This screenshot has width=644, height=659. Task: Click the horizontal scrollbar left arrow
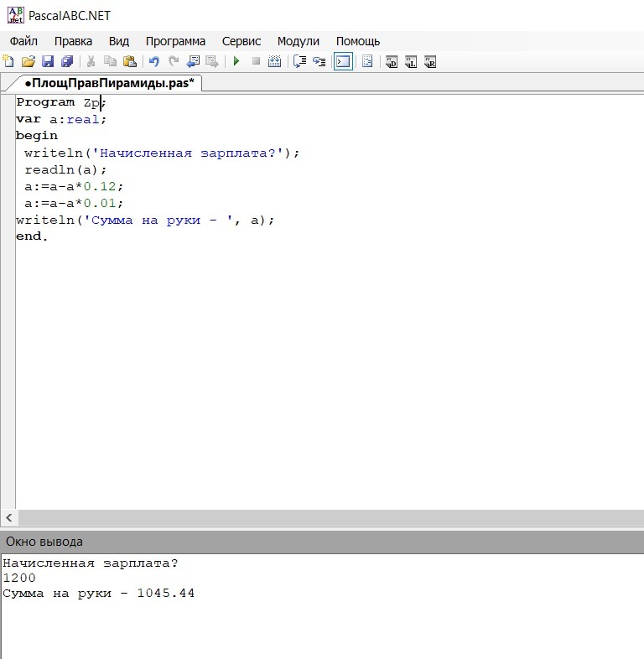click(8, 517)
